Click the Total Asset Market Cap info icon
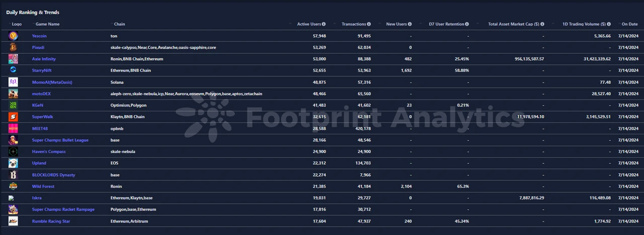Screen dimensions: 644x235 pyautogui.click(x=542, y=24)
